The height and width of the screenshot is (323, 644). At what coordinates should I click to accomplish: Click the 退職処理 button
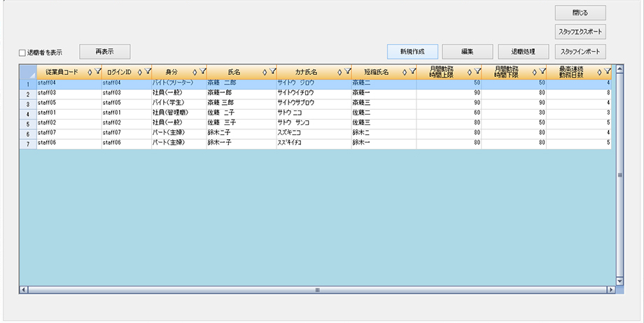coord(524,52)
